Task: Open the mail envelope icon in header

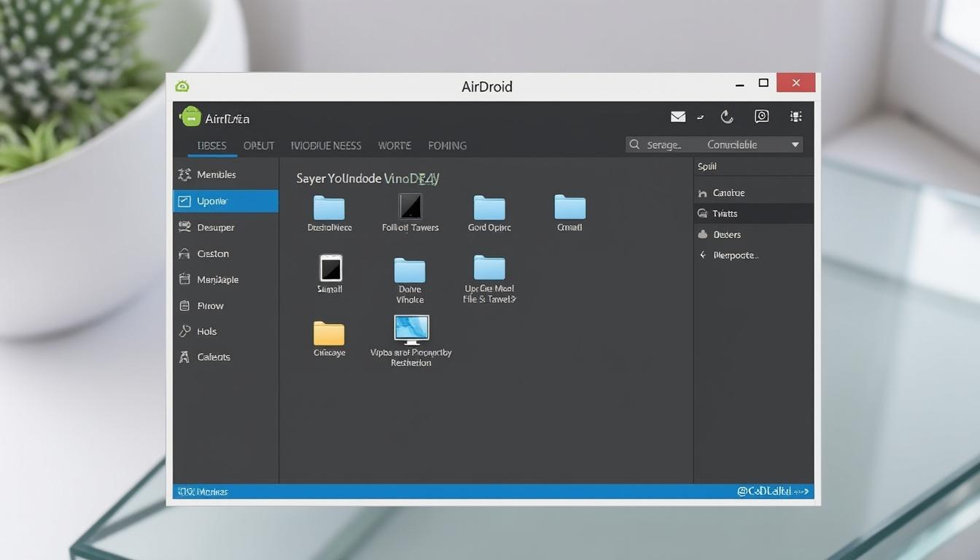Action: point(678,117)
